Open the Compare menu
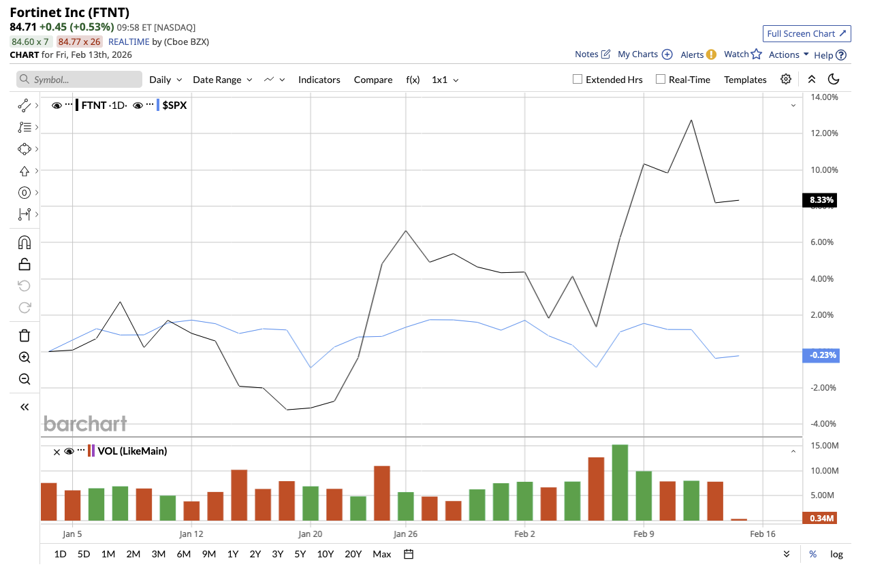Viewport: 884px width, 588px height. (x=373, y=80)
